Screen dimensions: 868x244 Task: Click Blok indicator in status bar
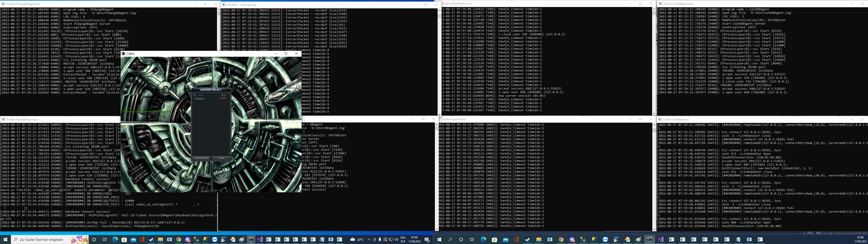[x=842, y=233]
